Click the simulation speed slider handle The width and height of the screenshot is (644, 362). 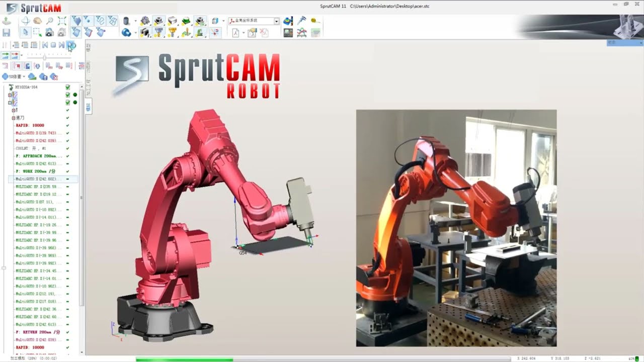click(44, 58)
